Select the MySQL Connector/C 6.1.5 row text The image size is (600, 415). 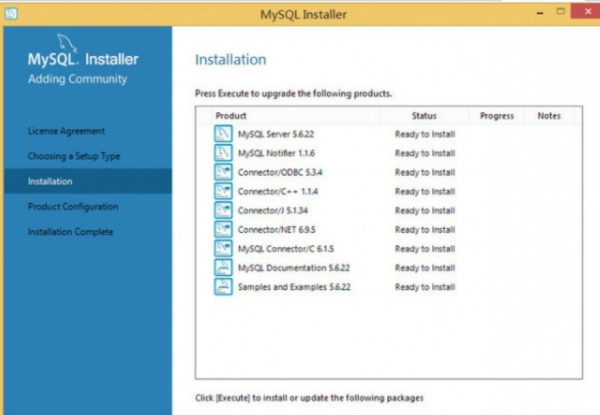(286, 249)
